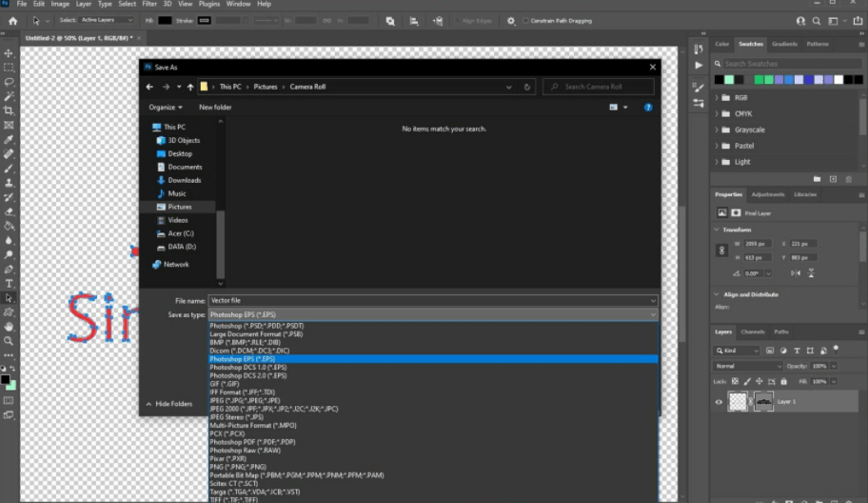Viewport: 868px width, 503px height.
Task: Select the Lasso tool
Action: click(x=9, y=82)
